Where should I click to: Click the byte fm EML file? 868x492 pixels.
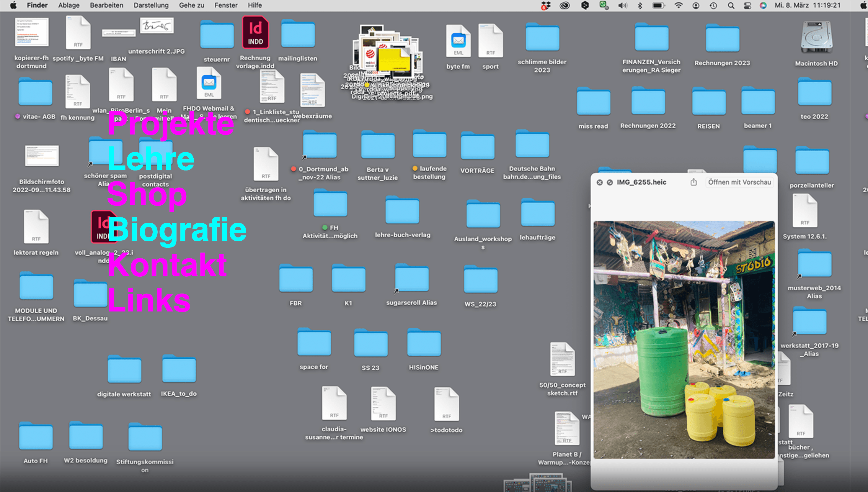coord(458,41)
